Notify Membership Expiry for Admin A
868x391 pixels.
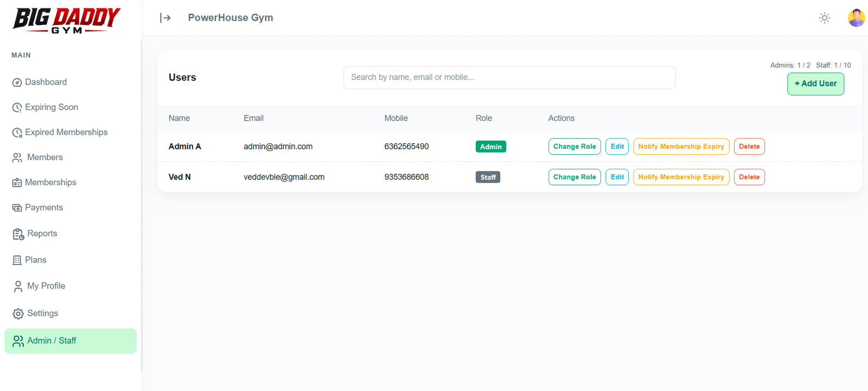point(681,147)
